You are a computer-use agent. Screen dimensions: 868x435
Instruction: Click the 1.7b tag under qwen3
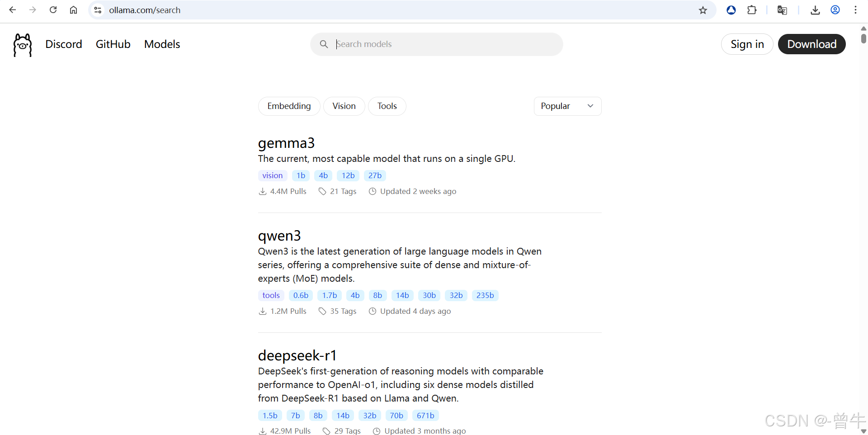(330, 295)
